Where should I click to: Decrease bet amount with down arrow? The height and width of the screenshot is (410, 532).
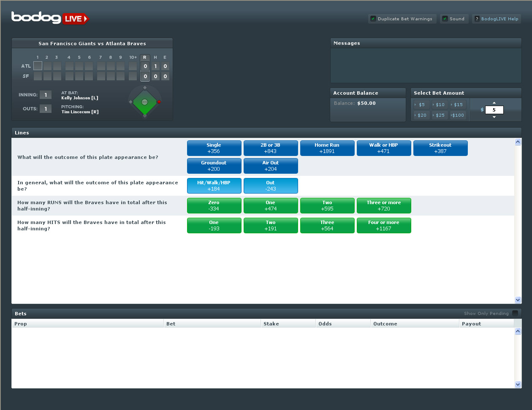494,117
